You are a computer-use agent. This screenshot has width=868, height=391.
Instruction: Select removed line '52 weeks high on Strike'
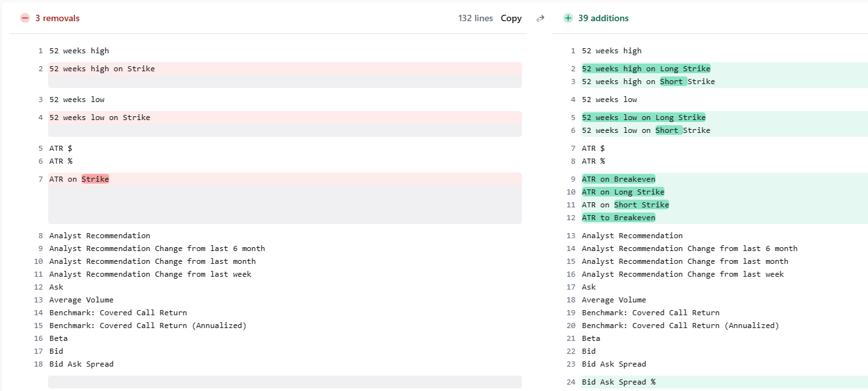click(x=284, y=69)
